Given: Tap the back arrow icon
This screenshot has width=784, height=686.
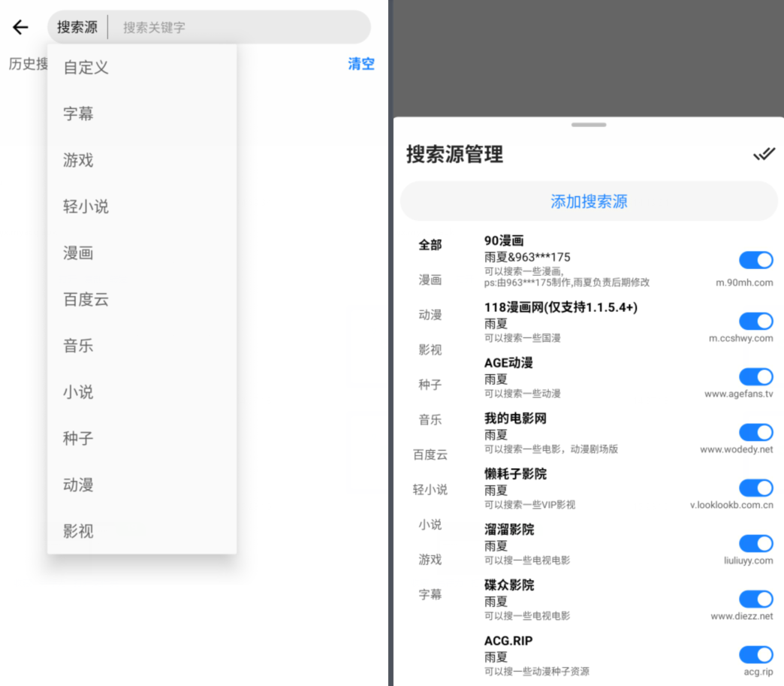Looking at the screenshot, I should click(20, 28).
